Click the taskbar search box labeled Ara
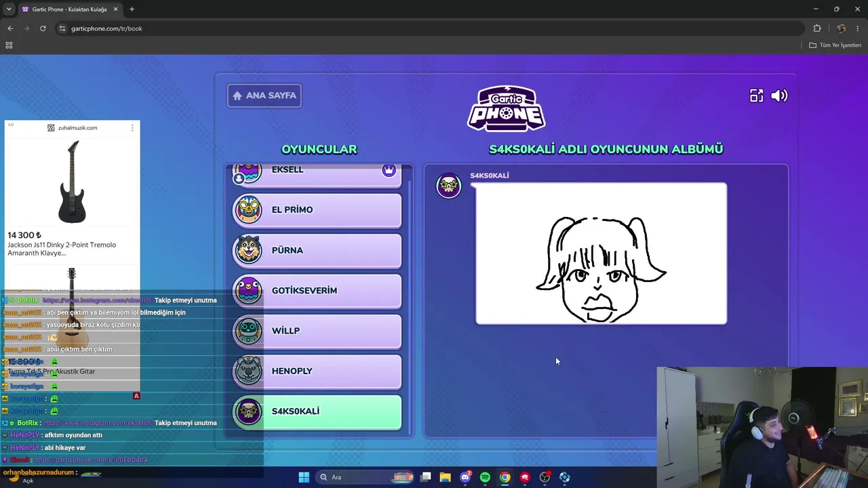 [x=366, y=477]
